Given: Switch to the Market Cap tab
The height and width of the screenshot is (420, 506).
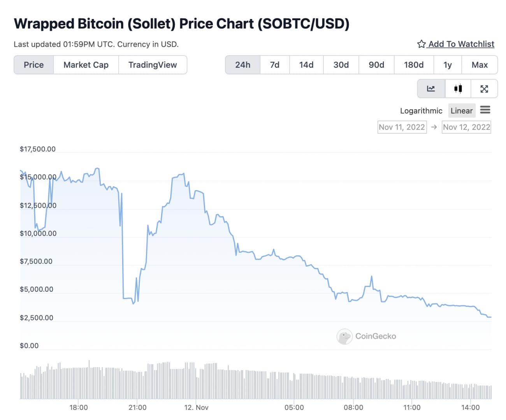Looking at the screenshot, I should point(86,65).
